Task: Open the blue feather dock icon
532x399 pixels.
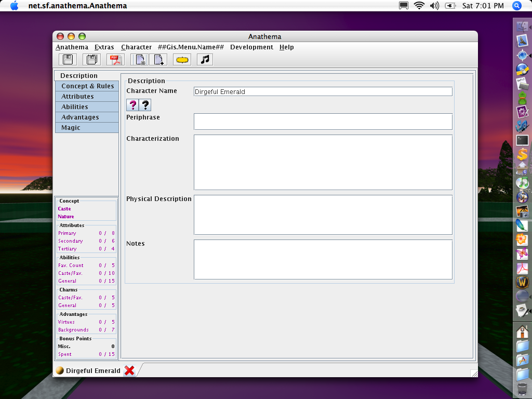Action: click(x=523, y=225)
